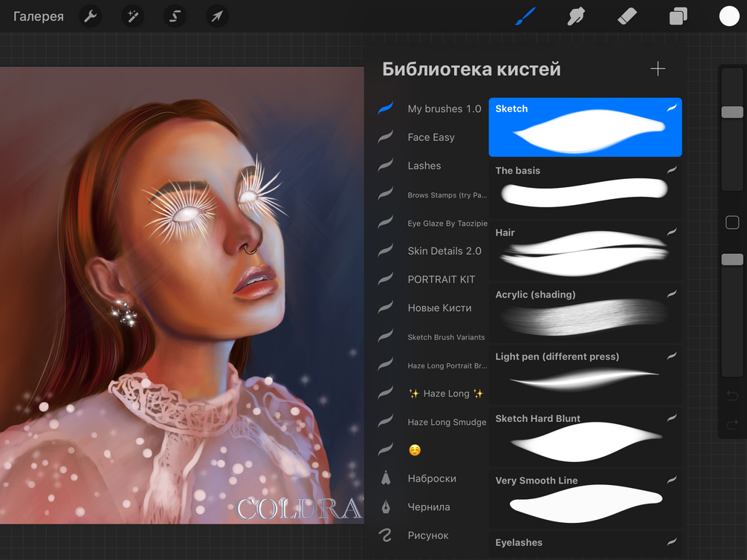Open Face Easy brush set
The width and height of the screenshot is (747, 560).
tap(432, 137)
